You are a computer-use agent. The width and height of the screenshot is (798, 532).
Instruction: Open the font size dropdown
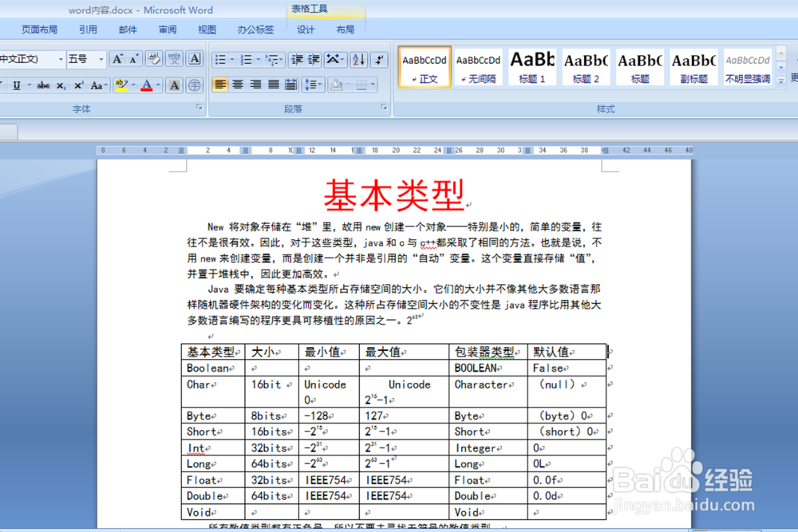99,58
